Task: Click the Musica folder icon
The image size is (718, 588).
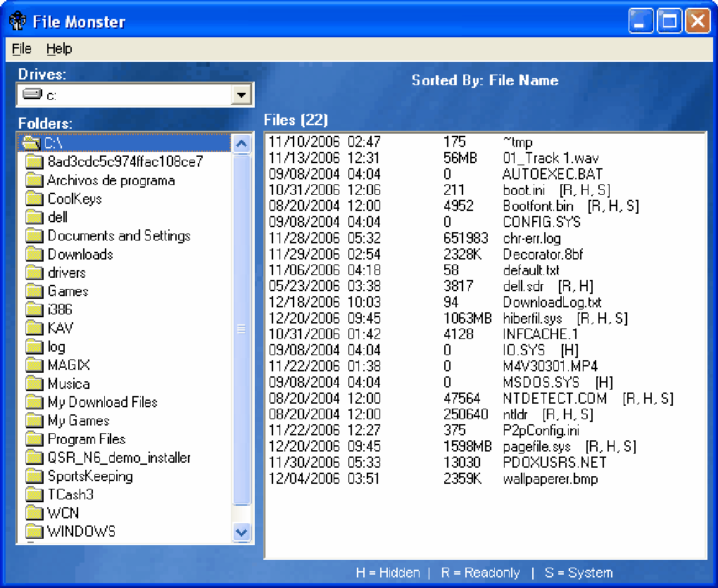Action: (x=34, y=383)
